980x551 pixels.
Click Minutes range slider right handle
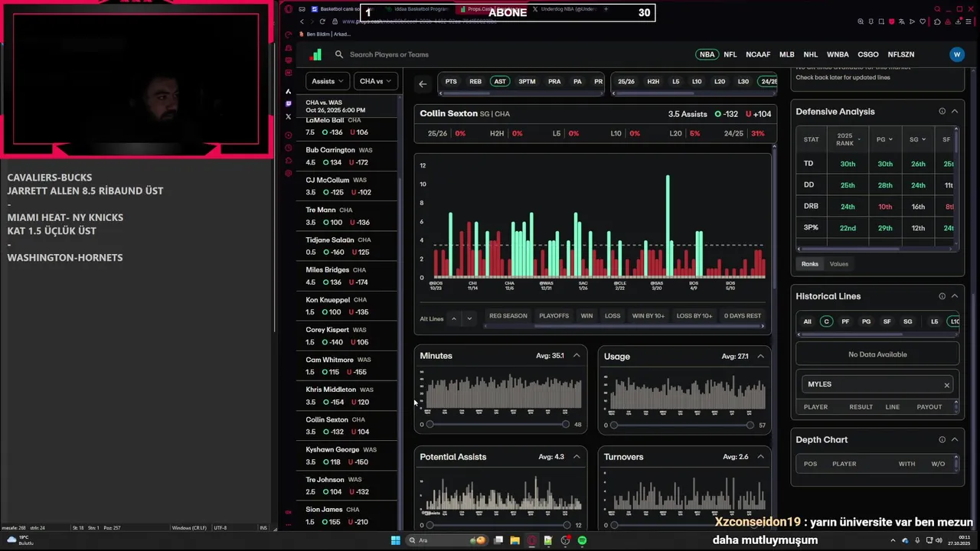point(566,425)
